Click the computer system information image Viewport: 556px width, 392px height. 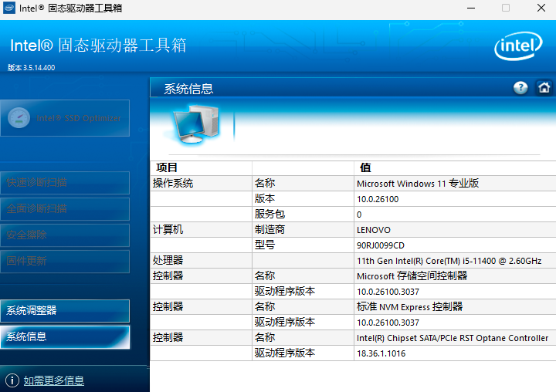[x=195, y=123]
